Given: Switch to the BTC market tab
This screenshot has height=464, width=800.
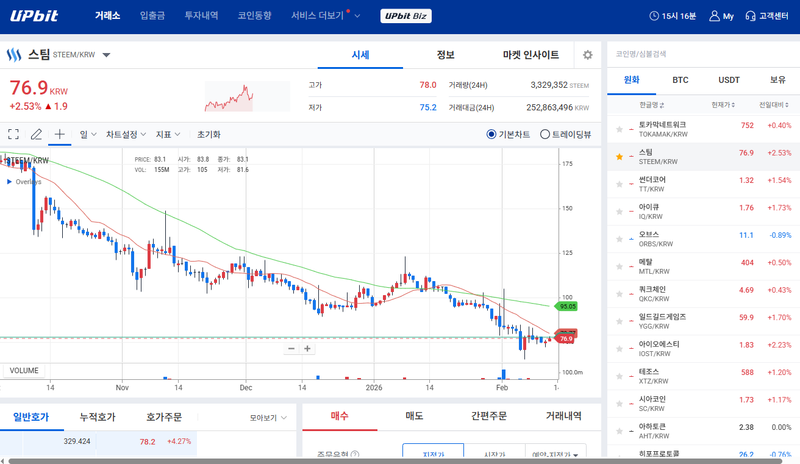Looking at the screenshot, I should [x=680, y=79].
